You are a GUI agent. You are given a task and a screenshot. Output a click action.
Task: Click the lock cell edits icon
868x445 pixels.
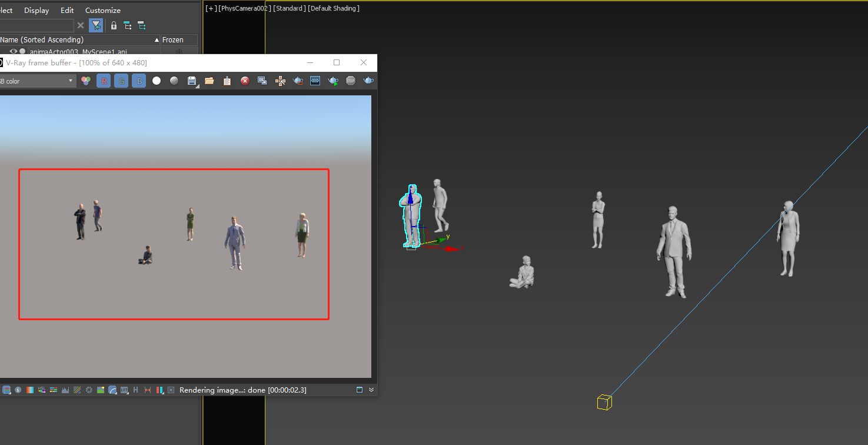(x=114, y=25)
